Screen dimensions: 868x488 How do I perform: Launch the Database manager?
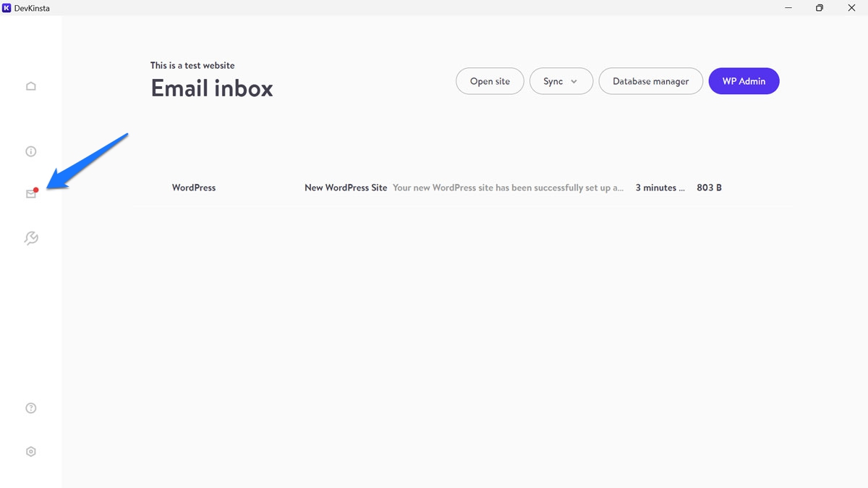[x=650, y=82]
